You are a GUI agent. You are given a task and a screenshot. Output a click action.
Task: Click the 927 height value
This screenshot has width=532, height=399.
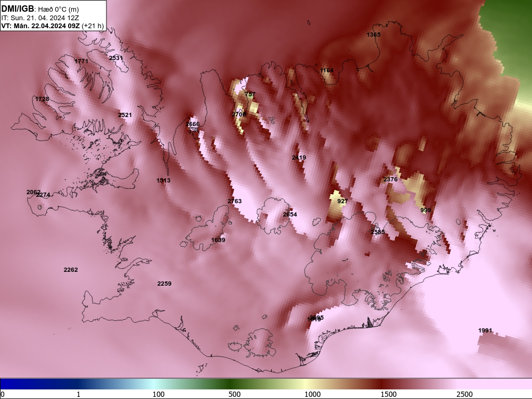click(343, 201)
